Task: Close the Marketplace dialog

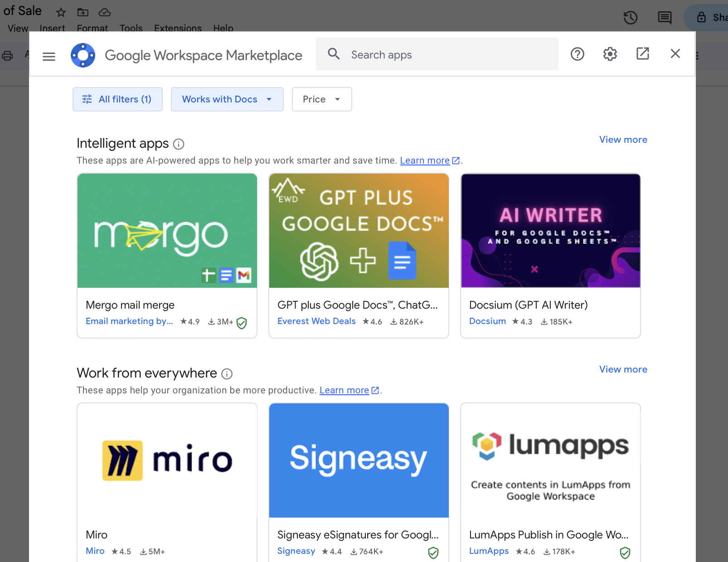Action: point(675,53)
